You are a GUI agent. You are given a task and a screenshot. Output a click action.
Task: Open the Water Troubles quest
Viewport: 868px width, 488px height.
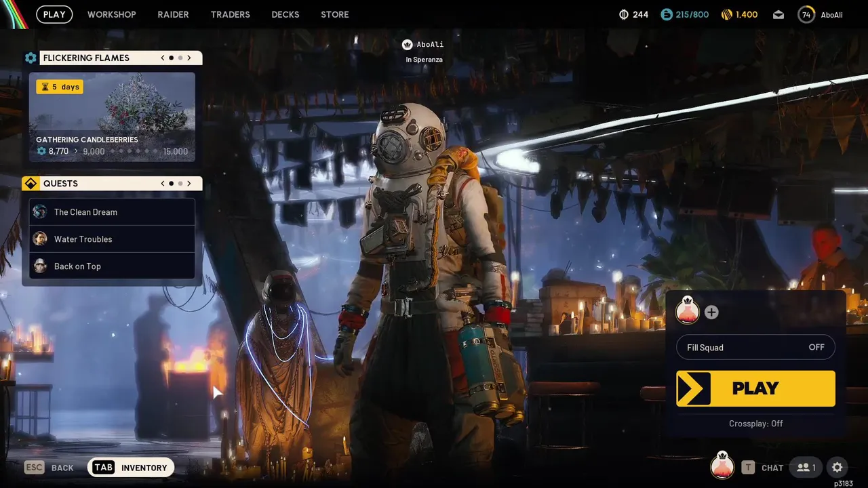click(112, 239)
